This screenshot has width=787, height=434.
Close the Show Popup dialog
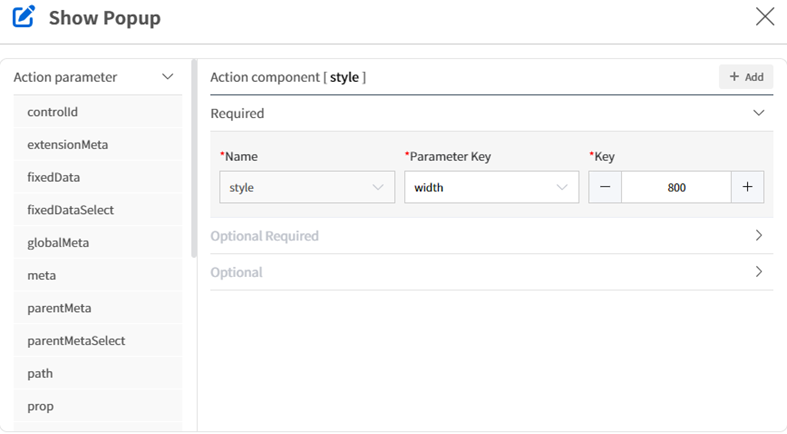coord(765,17)
